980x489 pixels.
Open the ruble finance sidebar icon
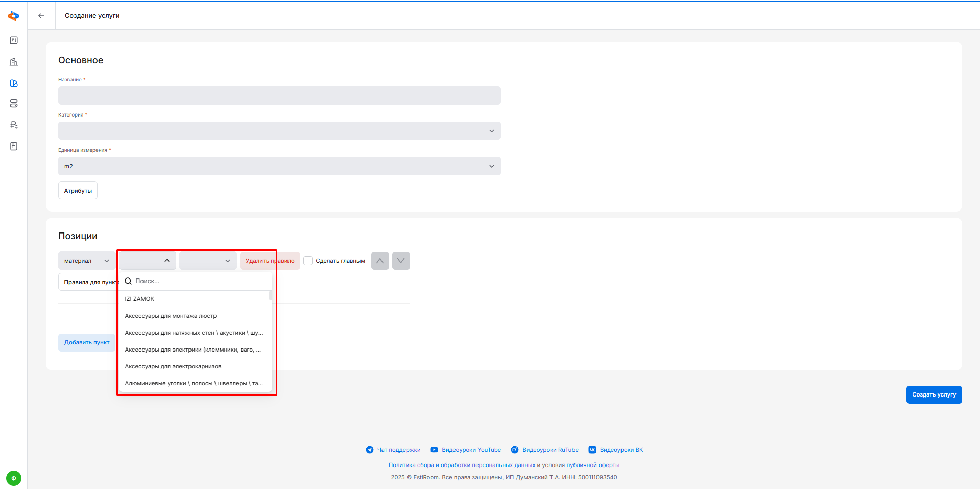[14, 125]
